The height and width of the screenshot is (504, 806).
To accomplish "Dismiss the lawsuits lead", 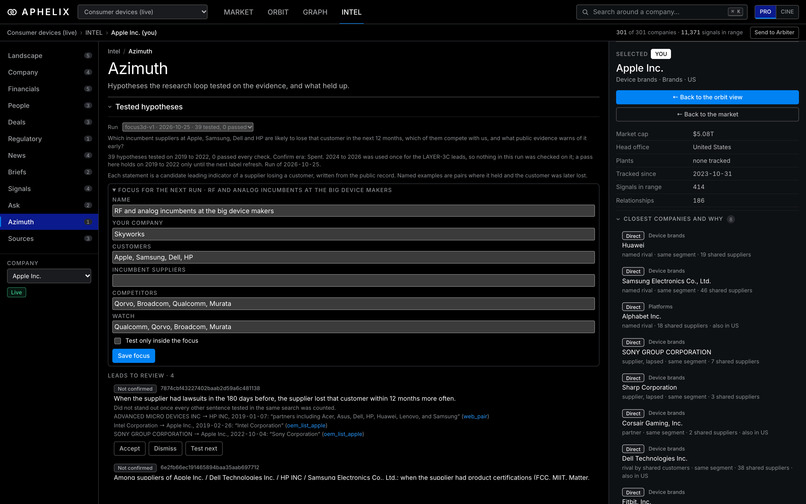I will 165,448.
